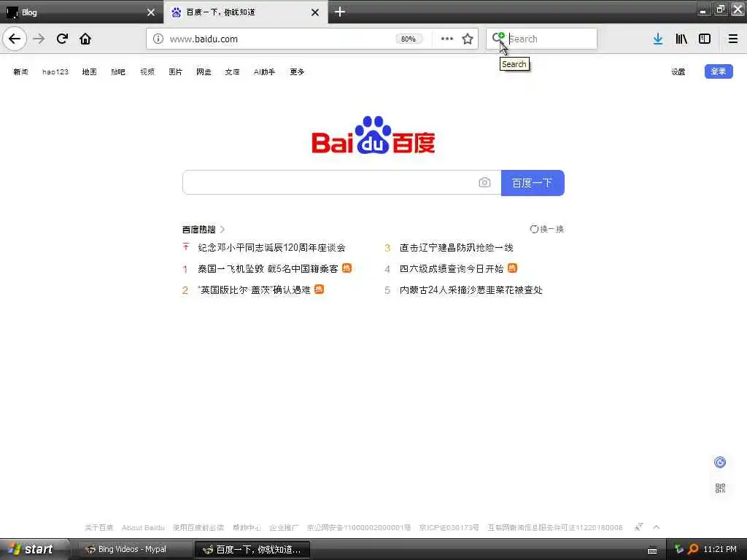Open the hao123 link
This screenshot has height=560, width=747.
55,72
